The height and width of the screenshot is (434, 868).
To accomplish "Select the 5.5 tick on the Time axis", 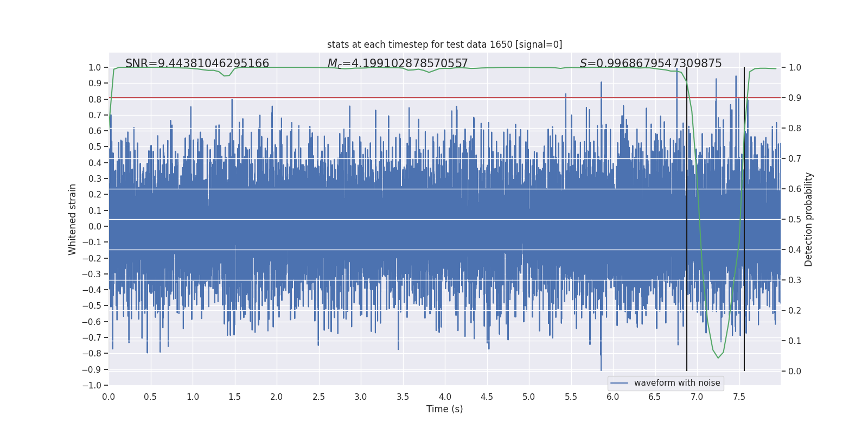I will [571, 397].
